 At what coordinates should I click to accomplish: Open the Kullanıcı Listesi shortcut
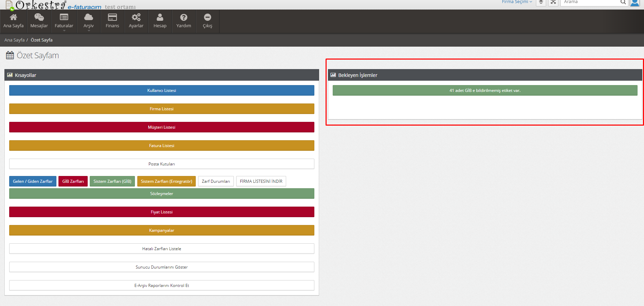tap(161, 91)
